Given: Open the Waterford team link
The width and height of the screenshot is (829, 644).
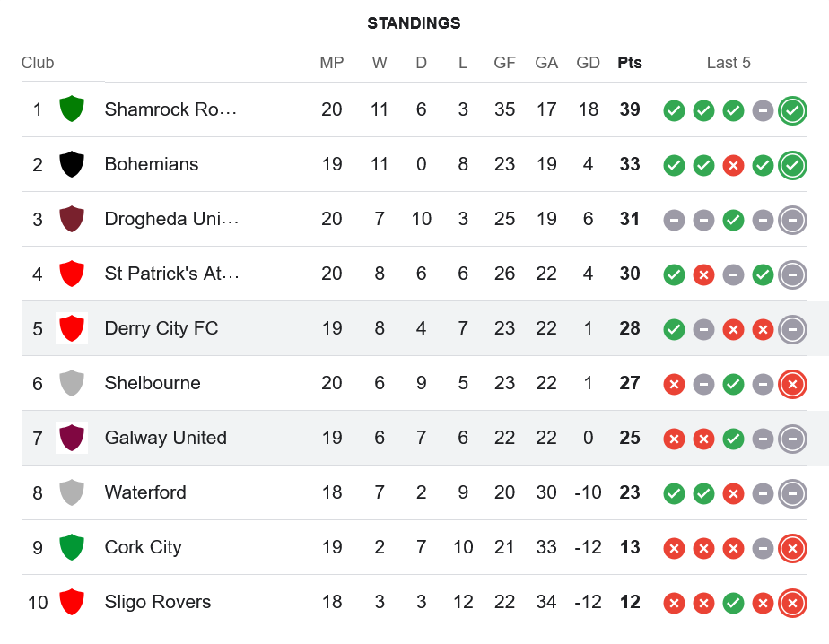Looking at the screenshot, I should [x=145, y=492].
